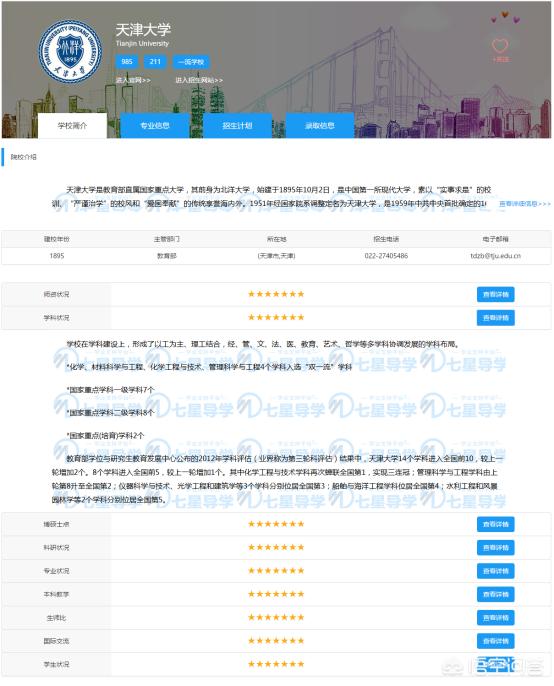The width and height of the screenshot is (554, 686).
Task: View details for 师资状况 row
Action: 495,294
